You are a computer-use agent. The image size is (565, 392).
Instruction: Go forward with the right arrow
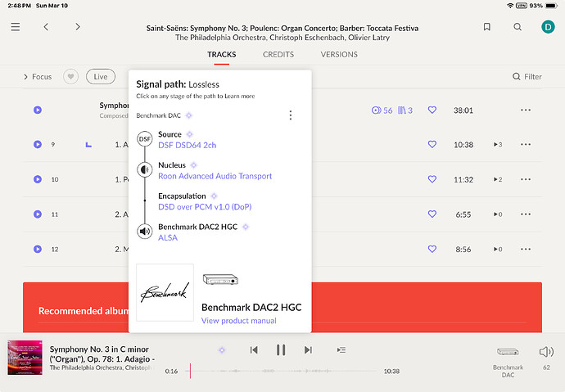pos(78,27)
